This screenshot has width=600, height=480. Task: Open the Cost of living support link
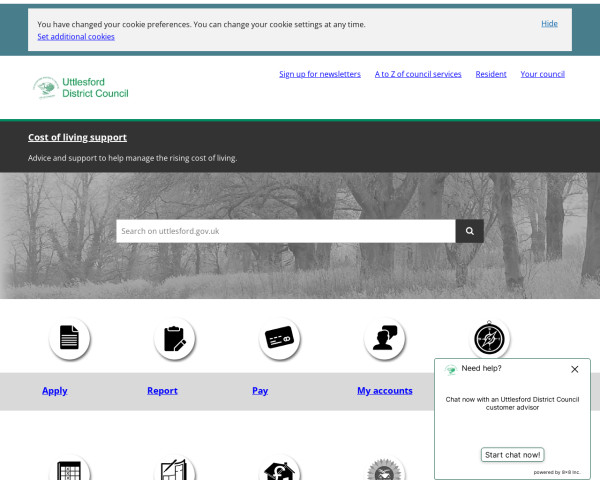point(77,137)
